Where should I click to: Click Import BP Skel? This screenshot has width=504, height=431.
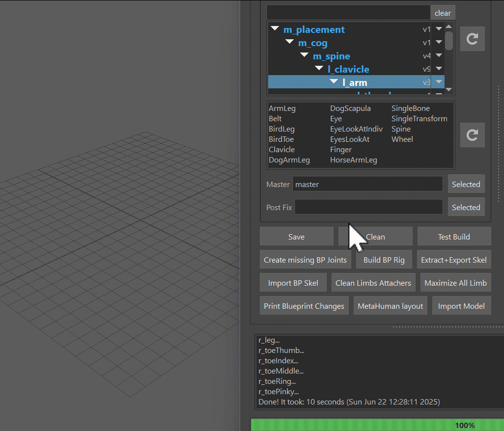pos(293,283)
